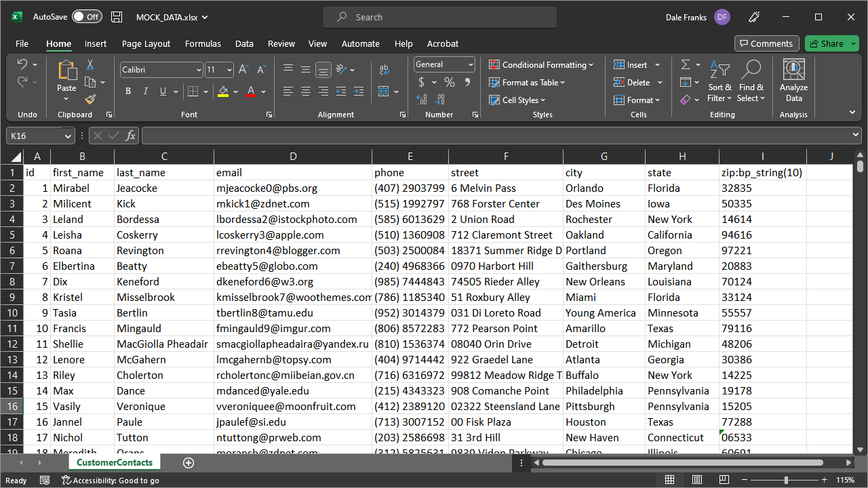Expand the formula bar chevron

(856, 136)
